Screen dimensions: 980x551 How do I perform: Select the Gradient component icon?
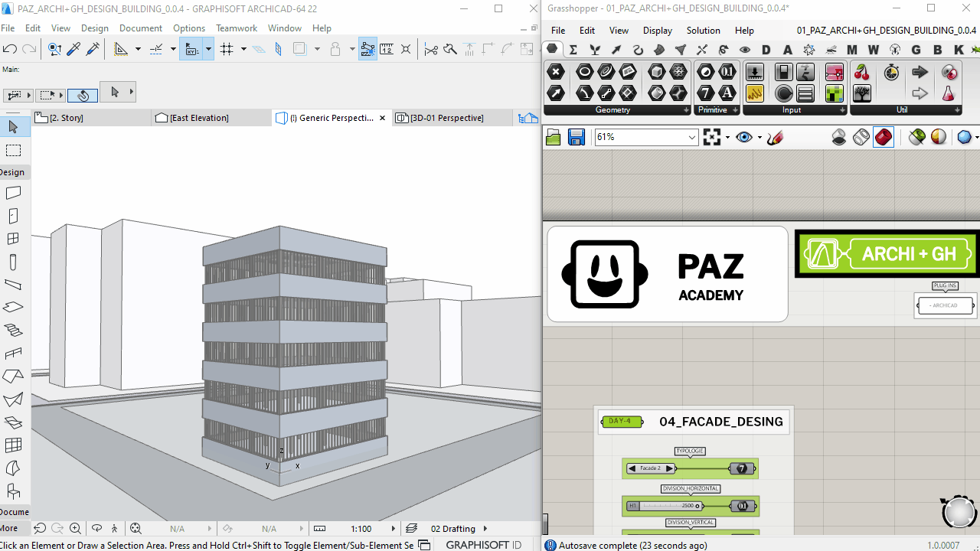coord(834,73)
